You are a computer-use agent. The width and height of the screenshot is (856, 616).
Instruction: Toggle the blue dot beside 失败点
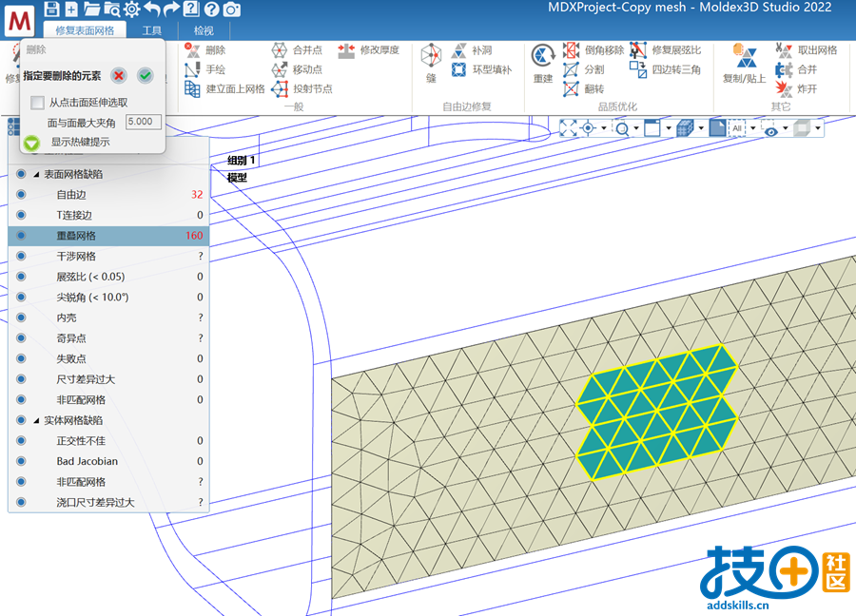tap(21, 358)
